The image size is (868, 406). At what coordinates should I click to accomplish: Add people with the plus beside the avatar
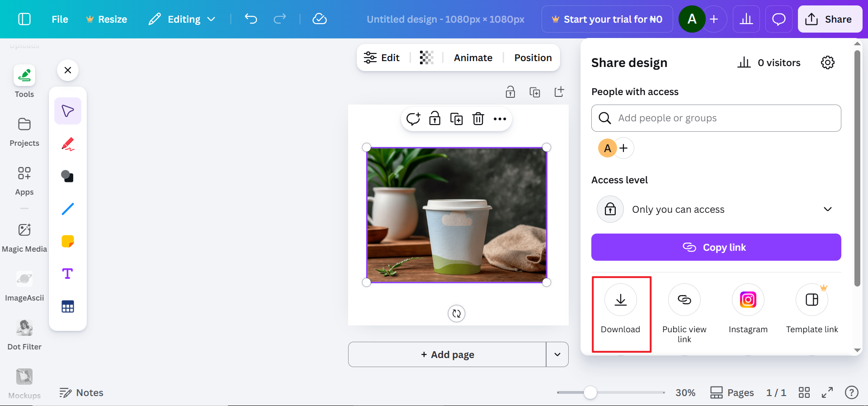click(624, 148)
